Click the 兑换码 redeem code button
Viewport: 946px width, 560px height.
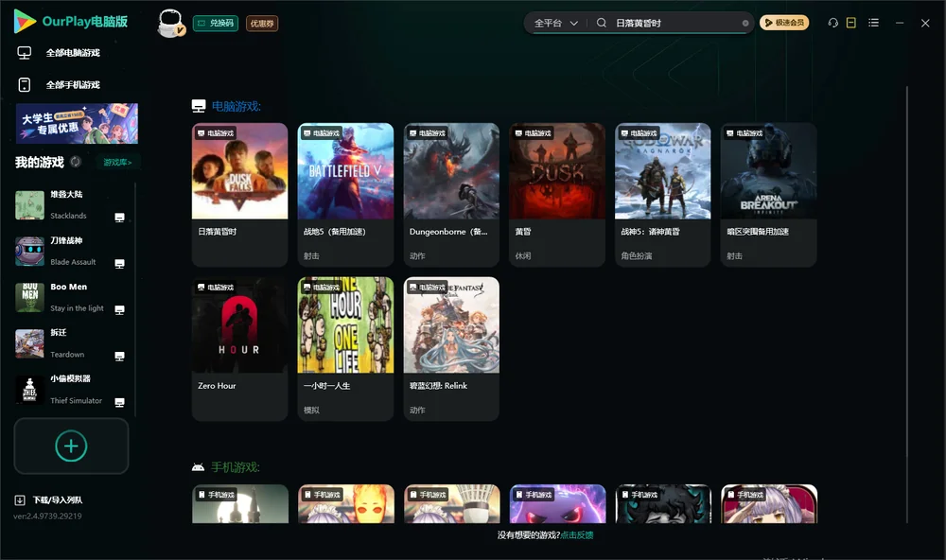pyautogui.click(x=216, y=23)
